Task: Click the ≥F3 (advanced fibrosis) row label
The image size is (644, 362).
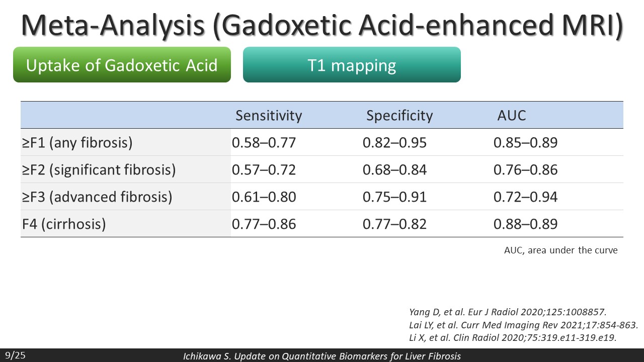Action: point(97,197)
